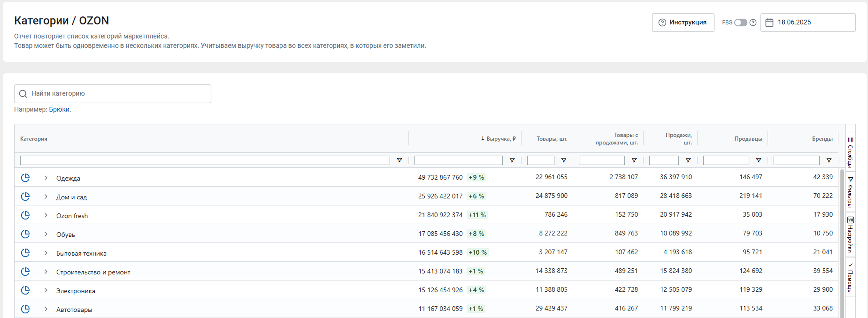Expand the Электроника category
The width and height of the screenshot is (868, 318).
[x=46, y=290]
